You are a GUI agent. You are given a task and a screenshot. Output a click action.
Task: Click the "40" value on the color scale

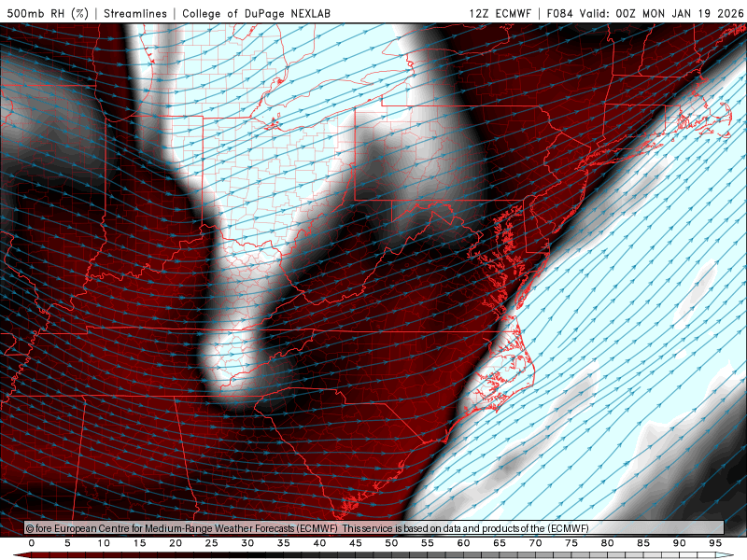(319, 543)
